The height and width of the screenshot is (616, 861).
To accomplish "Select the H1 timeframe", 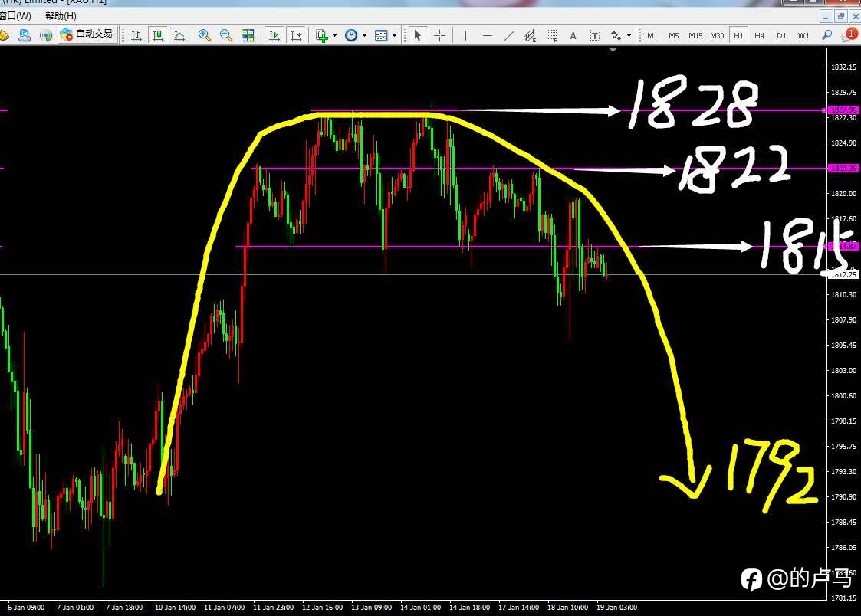I will point(738,36).
